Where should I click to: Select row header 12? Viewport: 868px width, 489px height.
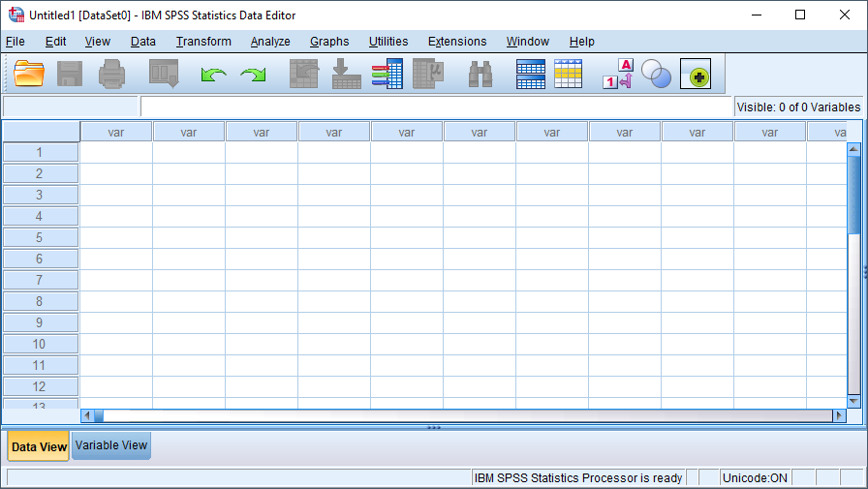click(41, 386)
